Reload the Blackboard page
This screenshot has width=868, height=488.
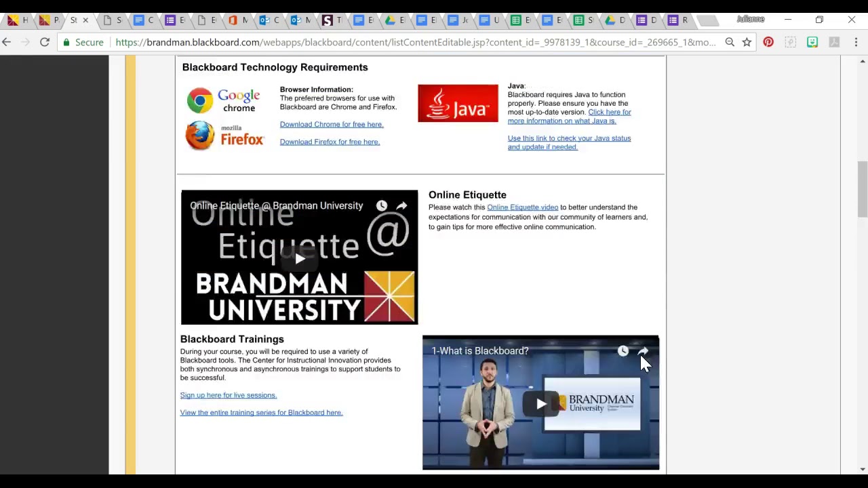click(45, 42)
